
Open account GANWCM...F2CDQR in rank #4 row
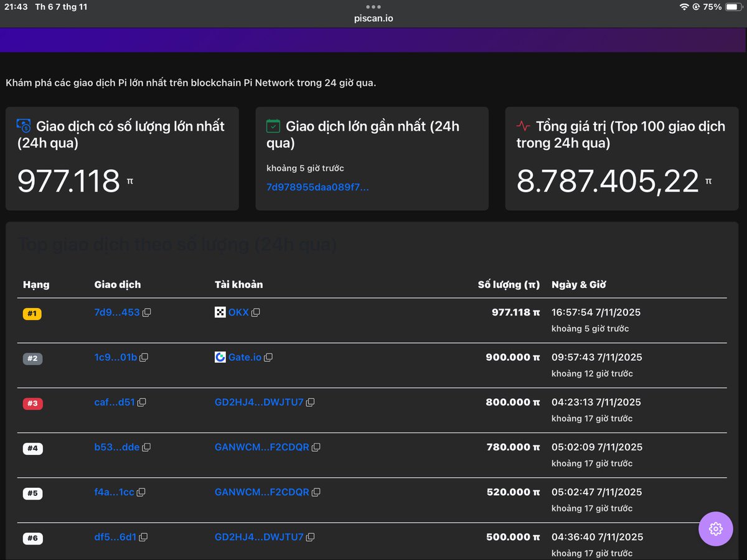pos(262,447)
